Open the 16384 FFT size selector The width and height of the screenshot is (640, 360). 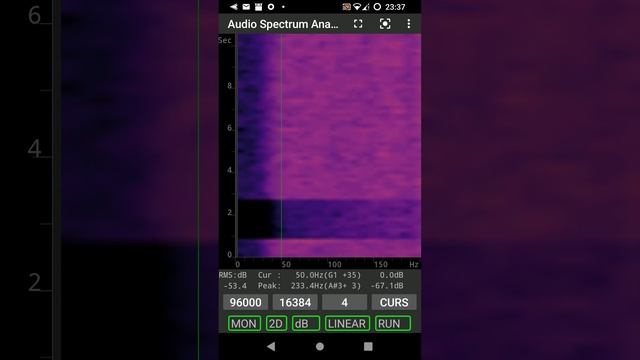(x=295, y=302)
